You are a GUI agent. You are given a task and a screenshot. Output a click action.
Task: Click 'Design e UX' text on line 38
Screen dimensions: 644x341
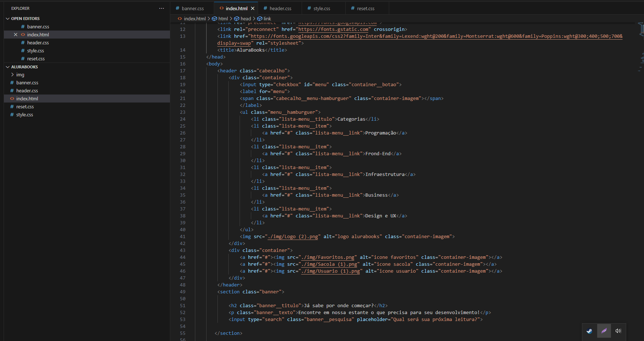tap(381, 216)
